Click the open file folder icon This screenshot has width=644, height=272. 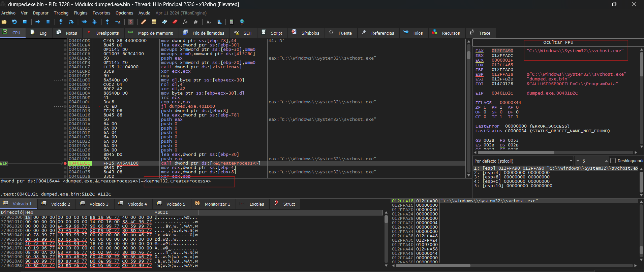4,22
